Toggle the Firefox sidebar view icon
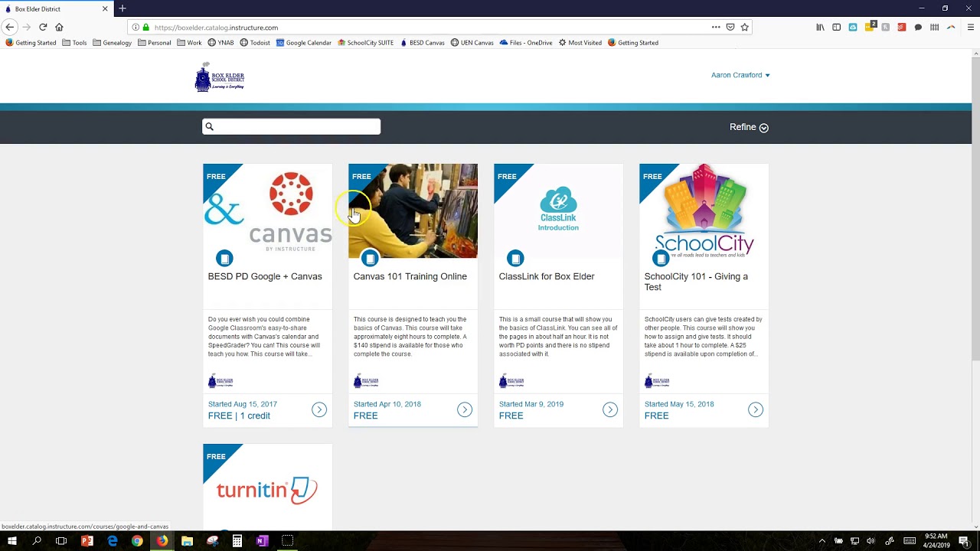Viewport: 980px width, 551px height. (x=836, y=27)
